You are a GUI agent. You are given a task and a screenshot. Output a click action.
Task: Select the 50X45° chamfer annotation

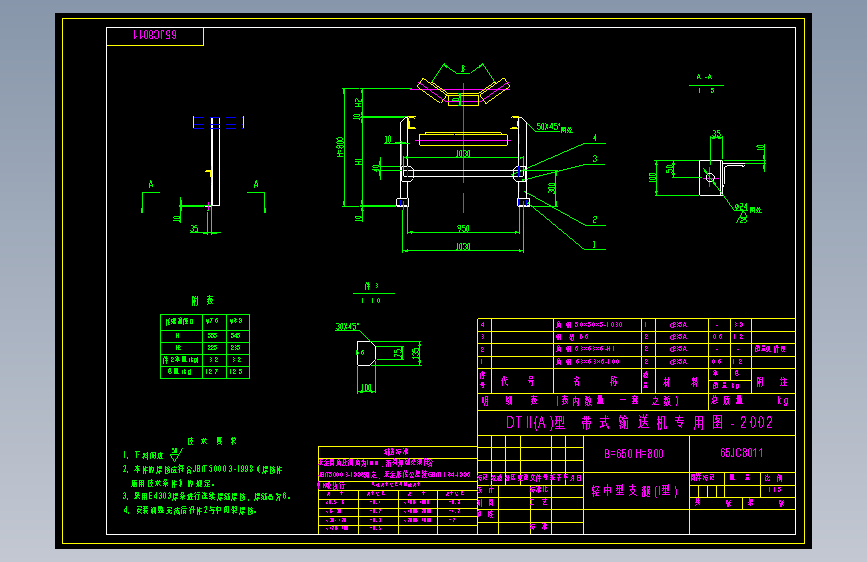[x=553, y=127]
